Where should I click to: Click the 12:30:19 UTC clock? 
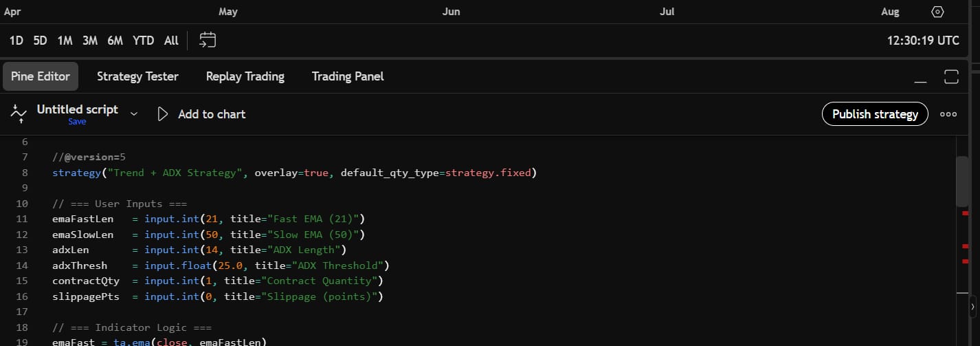(923, 41)
